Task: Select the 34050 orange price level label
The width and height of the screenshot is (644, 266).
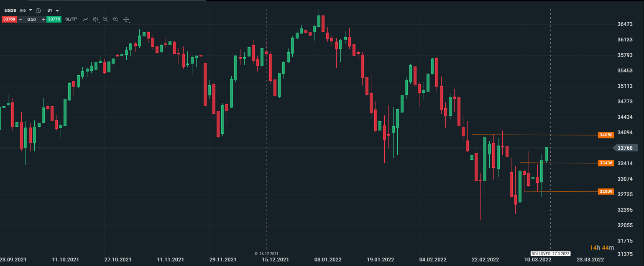Action: (606, 135)
